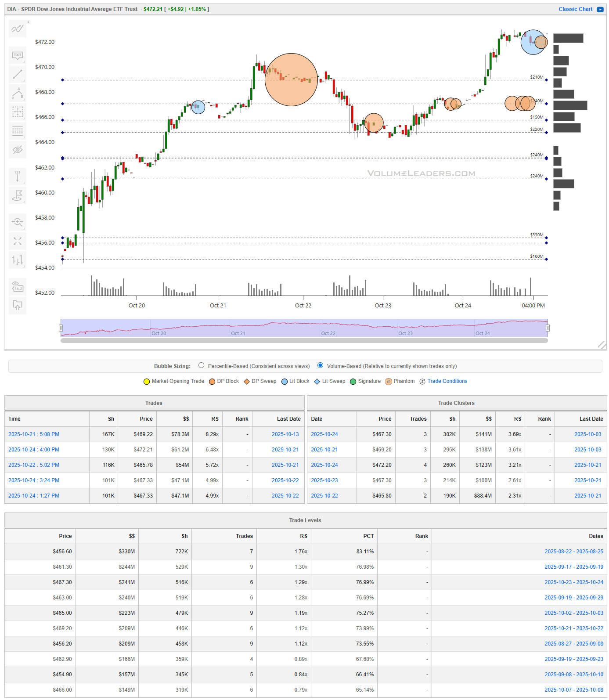Open the indicators wavy-line tool

tap(18, 29)
